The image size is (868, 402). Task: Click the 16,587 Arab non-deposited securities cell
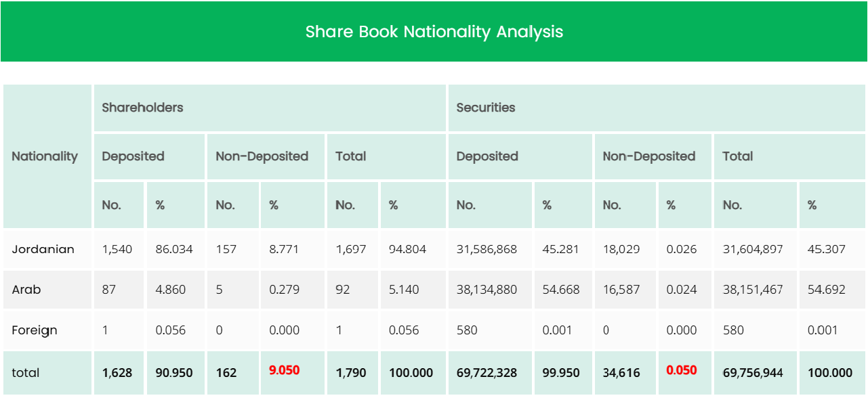[621, 290]
